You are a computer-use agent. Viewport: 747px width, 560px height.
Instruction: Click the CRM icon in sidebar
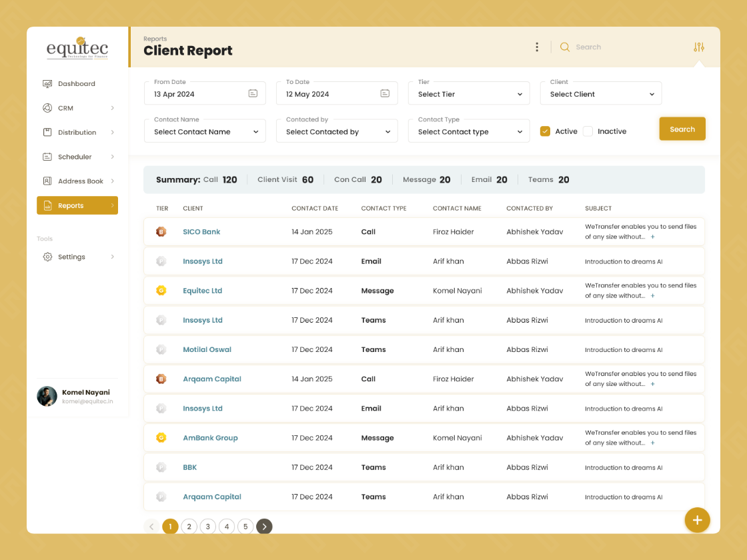point(47,108)
